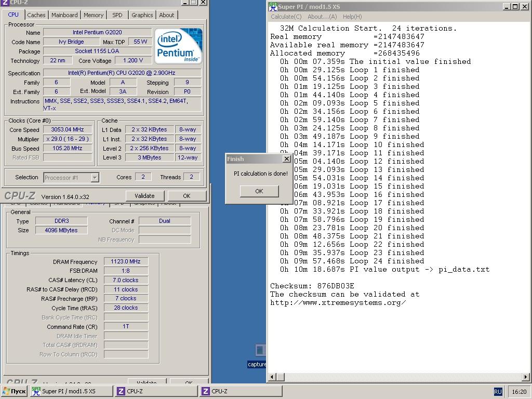The image size is (532, 399).
Task: Click the Level 3 cache value 3 MBytes
Action: pyautogui.click(x=149, y=157)
